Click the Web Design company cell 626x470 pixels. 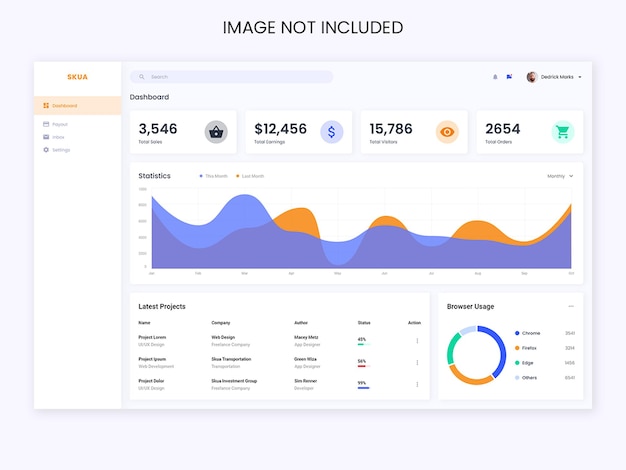click(223, 337)
